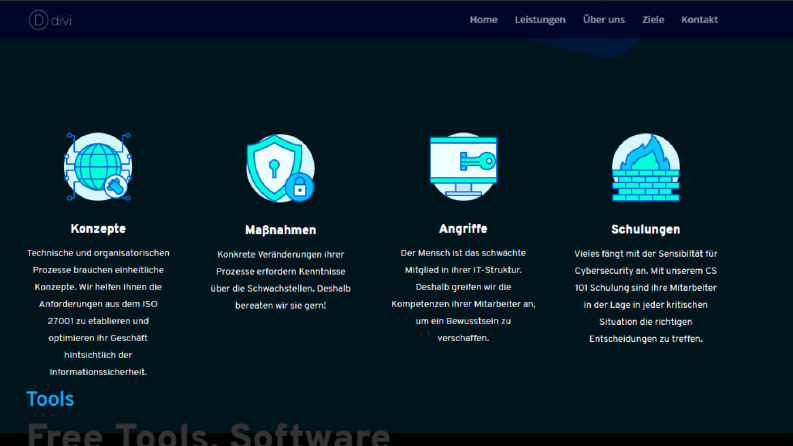Click the Divi logo in header
The height and width of the screenshot is (446, 793).
click(50, 20)
